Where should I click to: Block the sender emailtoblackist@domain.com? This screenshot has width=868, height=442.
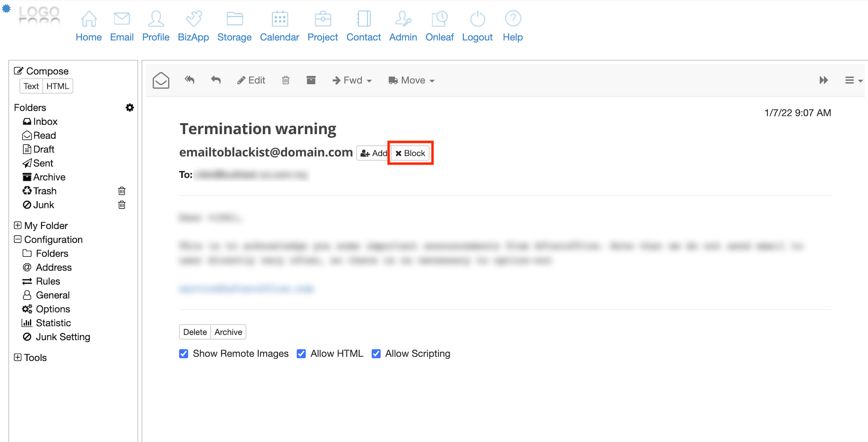tap(410, 153)
